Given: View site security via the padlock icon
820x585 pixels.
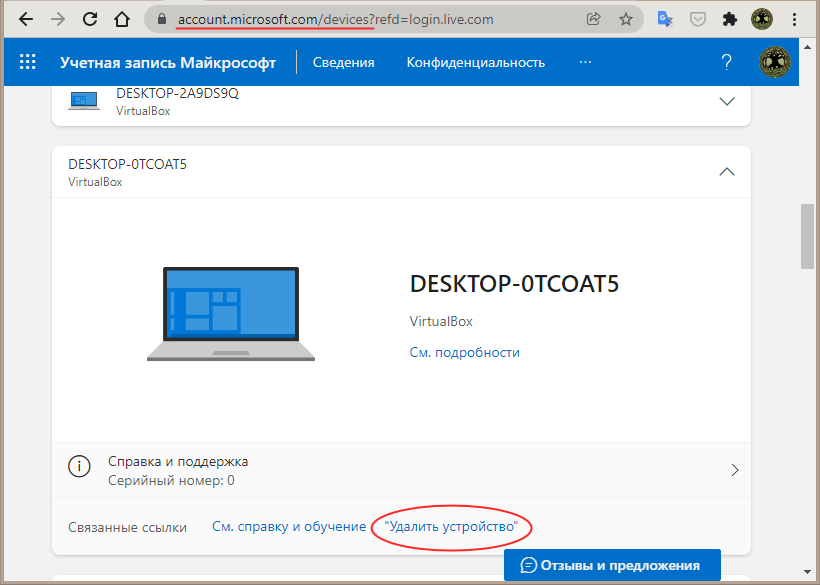Looking at the screenshot, I should click(162, 19).
